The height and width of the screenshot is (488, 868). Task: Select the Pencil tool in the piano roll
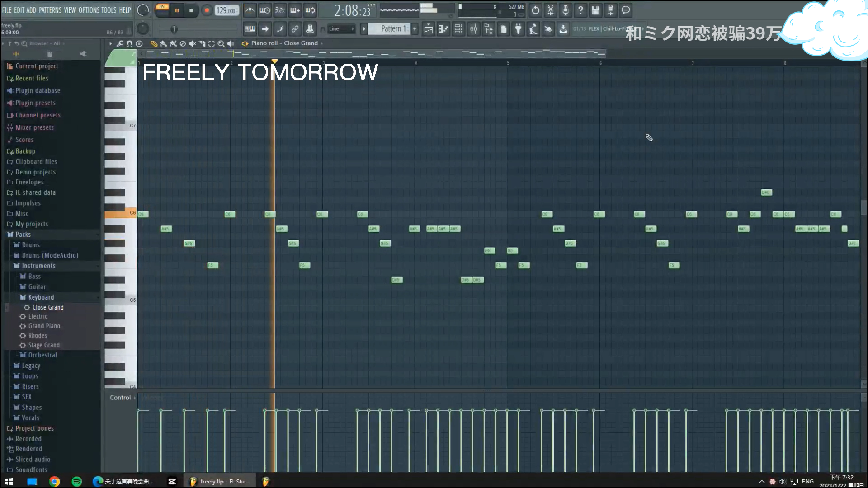pyautogui.click(x=154, y=44)
